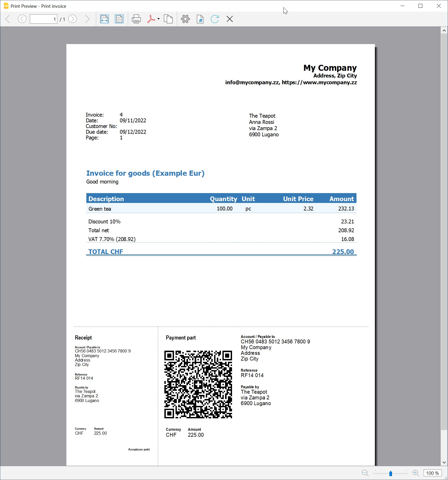This screenshot has height=480, width=448.
Task: Go to next page circled arrow
Action: (x=72, y=19)
